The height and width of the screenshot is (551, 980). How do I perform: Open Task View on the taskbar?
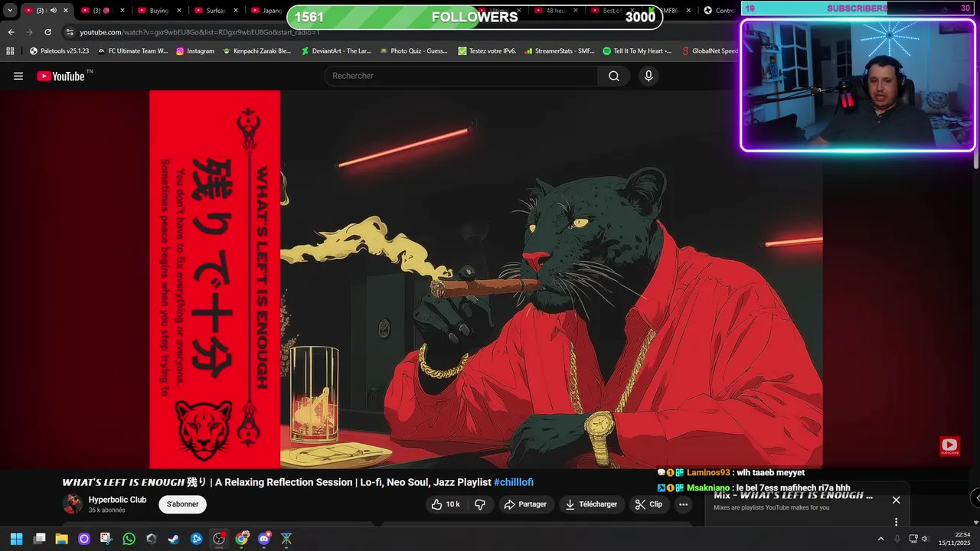point(39,539)
